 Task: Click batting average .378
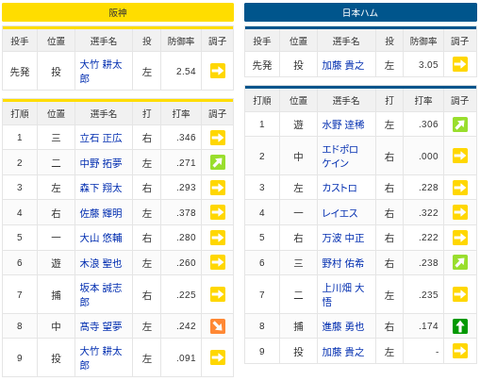pos(186,213)
